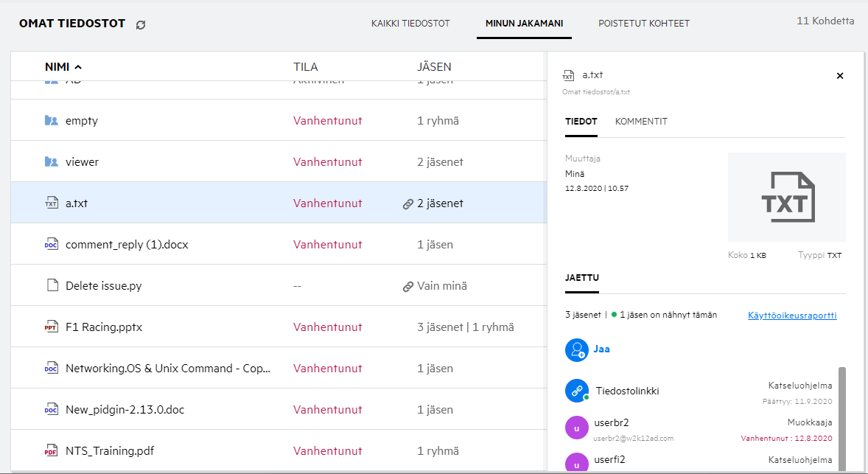Viewport: 868px width, 474px height.
Task: Click the Tiedostolinkki link icon
Action: pyautogui.click(x=575, y=391)
